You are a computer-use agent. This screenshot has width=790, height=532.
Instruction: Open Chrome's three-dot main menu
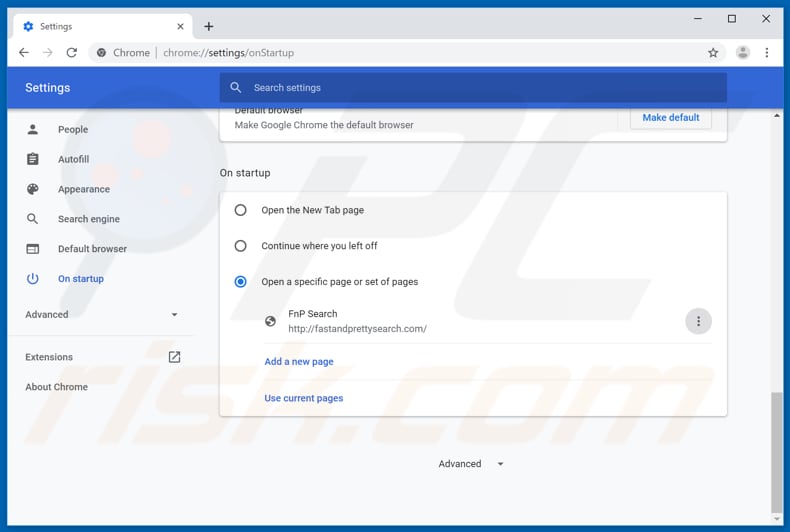tap(767, 52)
